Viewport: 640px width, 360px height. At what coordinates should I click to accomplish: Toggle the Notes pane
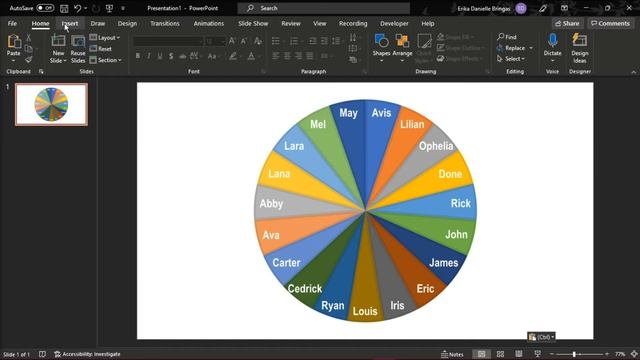[x=452, y=354]
